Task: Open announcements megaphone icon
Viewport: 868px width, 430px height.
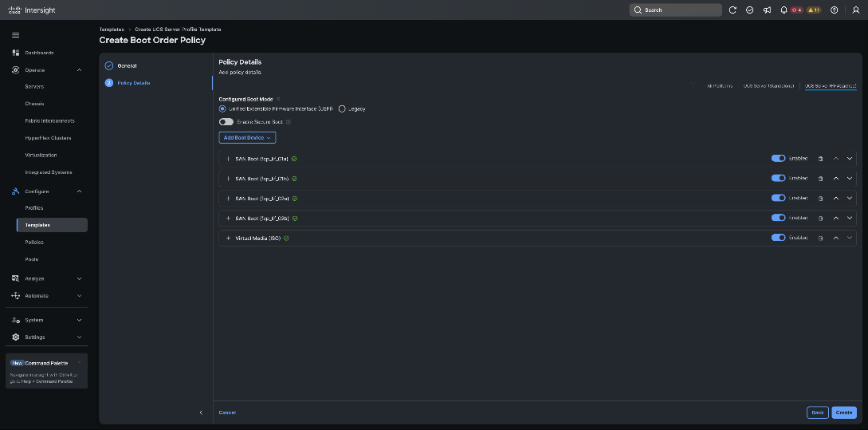Action: (767, 10)
